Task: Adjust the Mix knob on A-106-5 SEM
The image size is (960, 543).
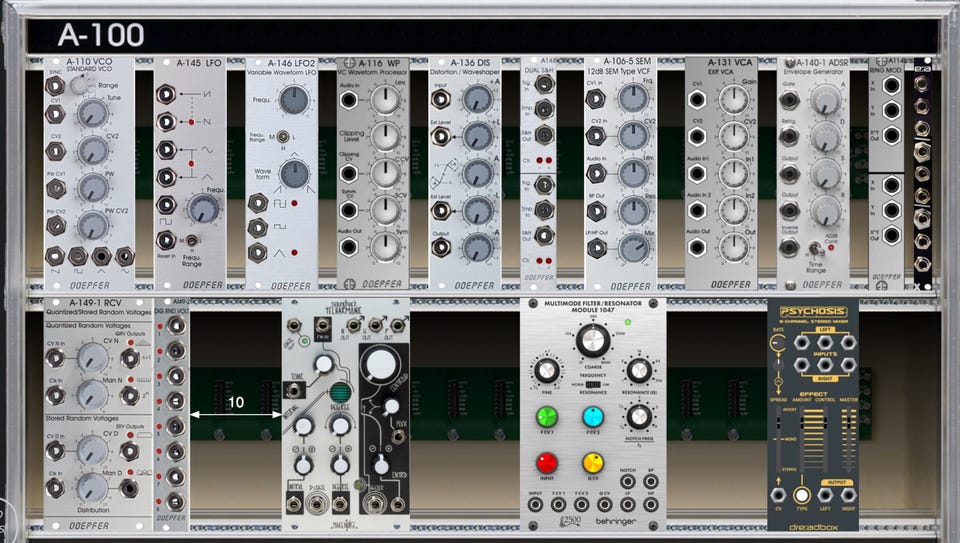Action: tap(634, 249)
